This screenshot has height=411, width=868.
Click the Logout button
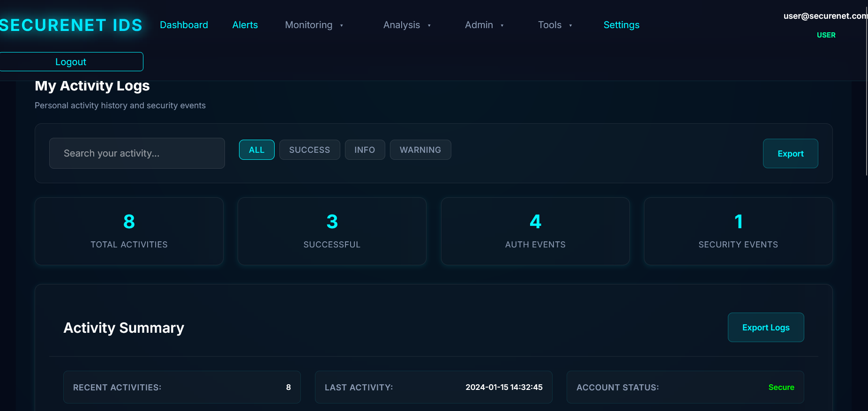tap(71, 62)
